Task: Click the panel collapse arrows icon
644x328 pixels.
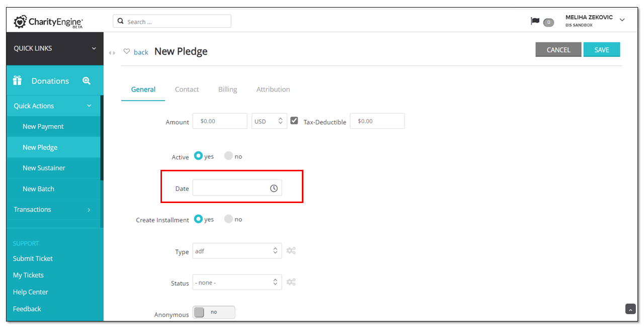Action: coord(112,52)
